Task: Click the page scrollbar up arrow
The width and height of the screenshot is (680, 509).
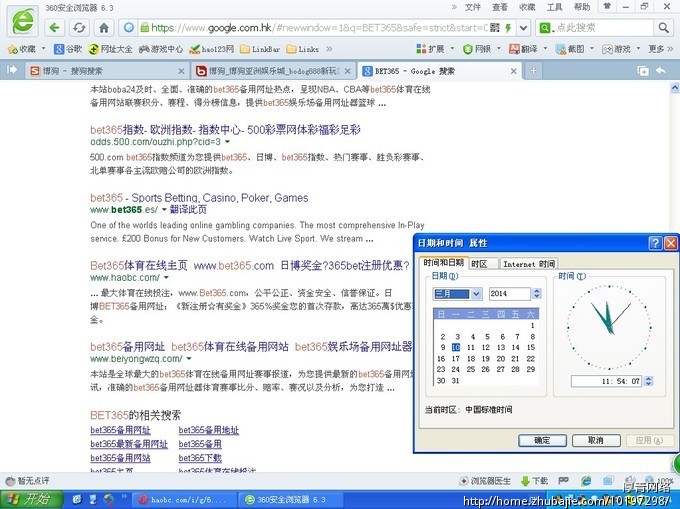Action: pos(674,88)
